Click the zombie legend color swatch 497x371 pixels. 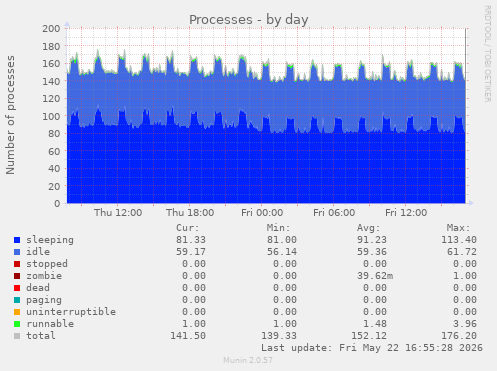tap(17, 276)
